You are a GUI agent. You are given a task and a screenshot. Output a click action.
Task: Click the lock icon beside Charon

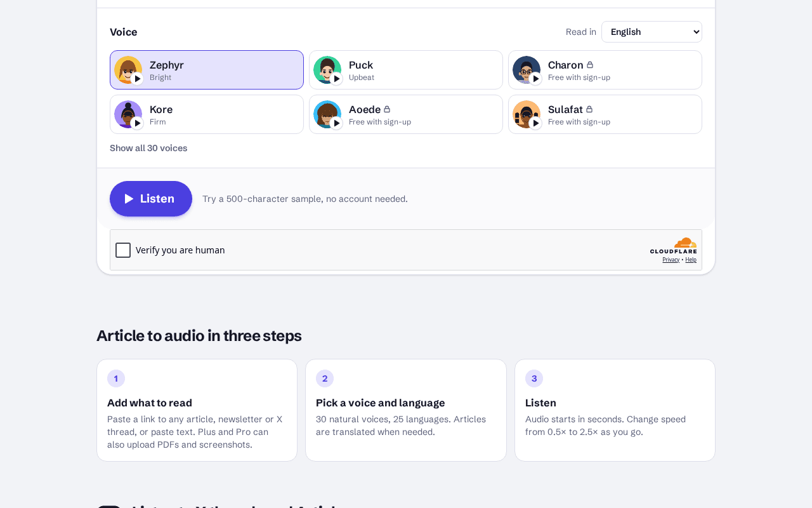(590, 65)
